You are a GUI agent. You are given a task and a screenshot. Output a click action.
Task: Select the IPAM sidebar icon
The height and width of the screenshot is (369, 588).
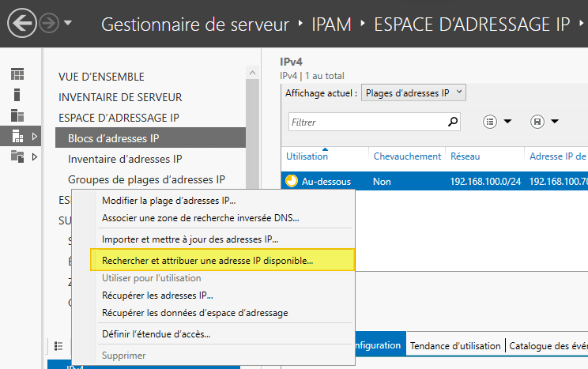coord(17,136)
